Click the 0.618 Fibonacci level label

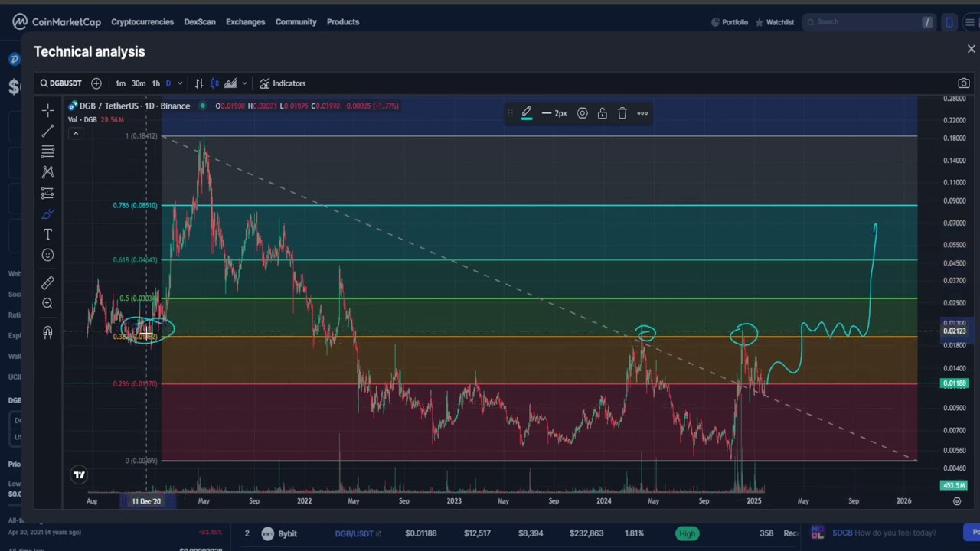(135, 260)
